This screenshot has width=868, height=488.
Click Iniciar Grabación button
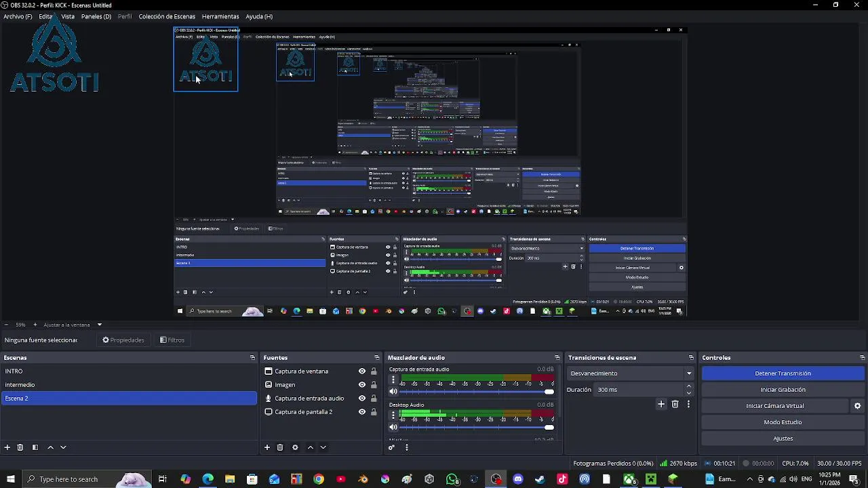click(x=783, y=390)
